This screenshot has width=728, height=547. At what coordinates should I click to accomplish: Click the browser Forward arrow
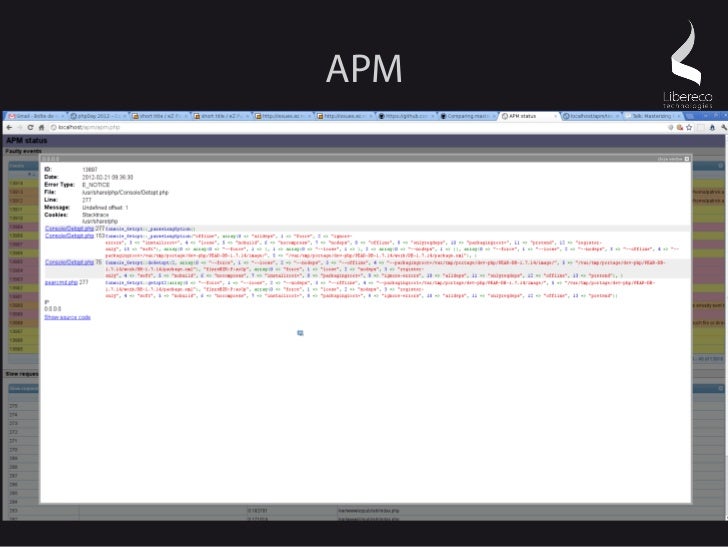20,127
